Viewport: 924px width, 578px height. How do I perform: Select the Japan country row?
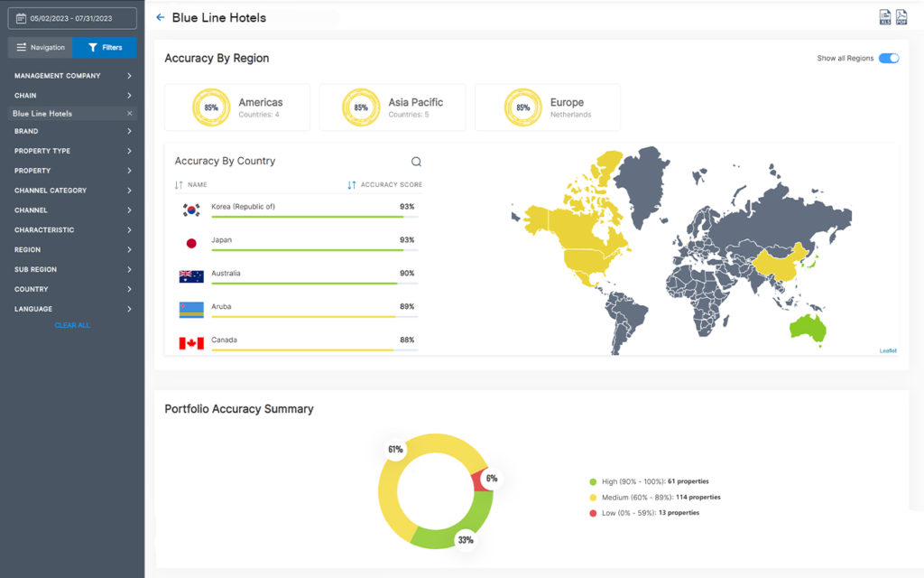[298, 243]
